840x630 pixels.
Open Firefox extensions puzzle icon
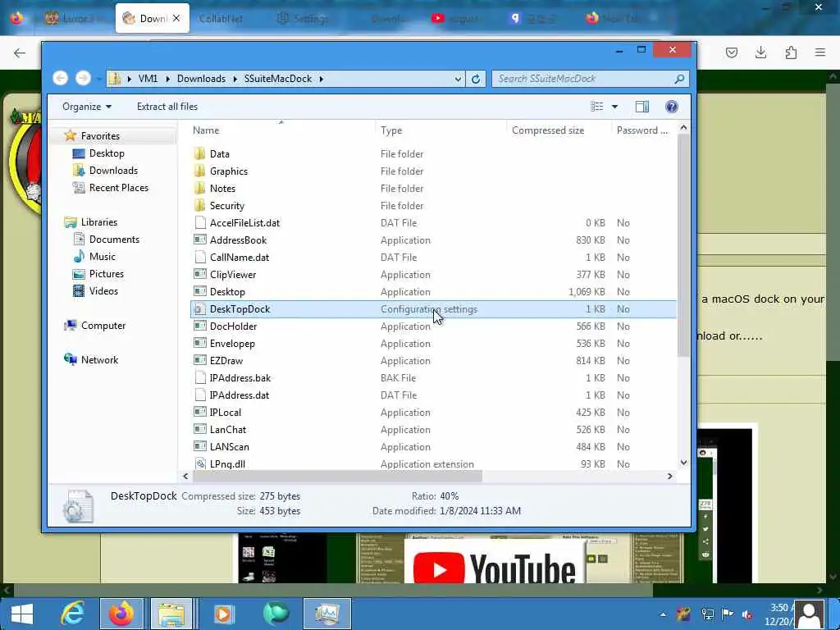pyautogui.click(x=791, y=52)
